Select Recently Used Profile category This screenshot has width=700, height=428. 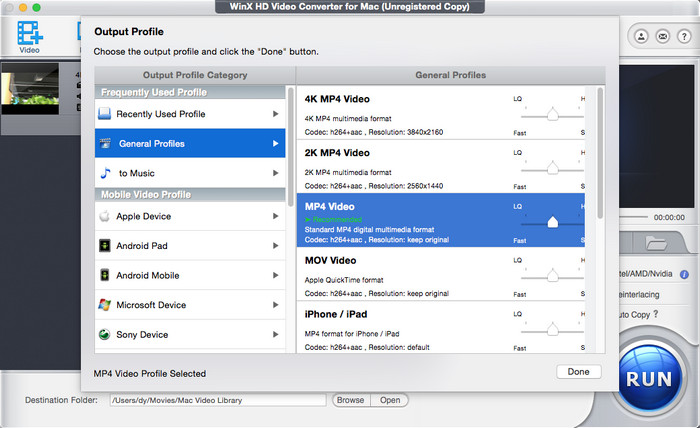[190, 114]
